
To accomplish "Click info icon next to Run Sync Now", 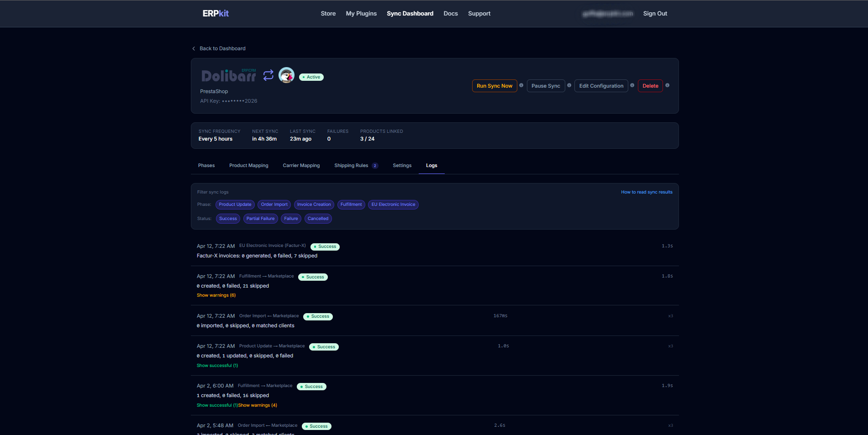I will 521,85.
